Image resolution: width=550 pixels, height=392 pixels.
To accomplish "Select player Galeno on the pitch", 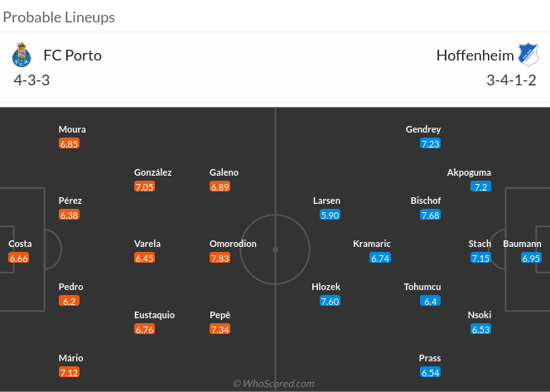I will coord(224,172).
